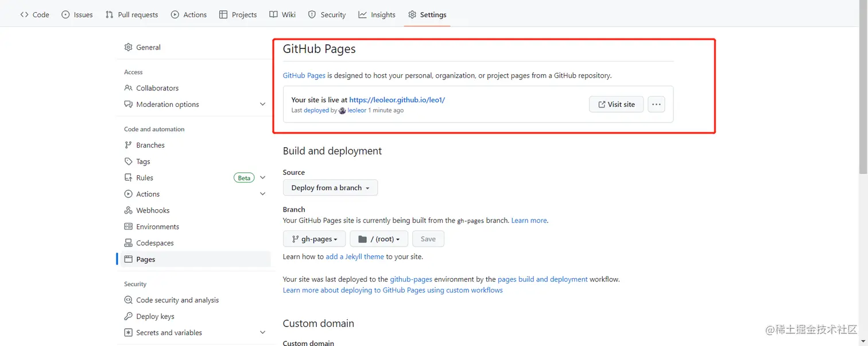The width and height of the screenshot is (868, 346).
Task: Open the three-dot menu beside Visit site
Action: [x=656, y=104]
